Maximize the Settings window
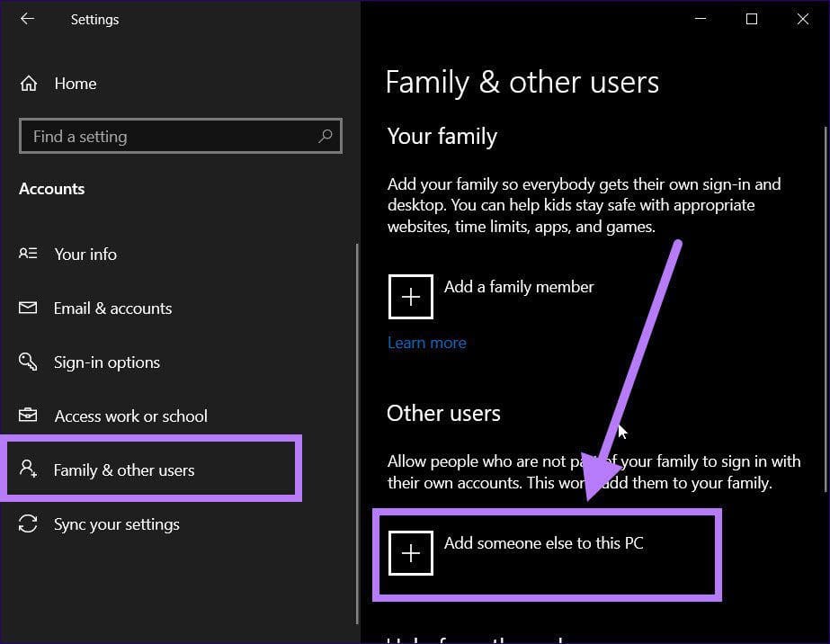This screenshot has width=830, height=644. [x=752, y=19]
